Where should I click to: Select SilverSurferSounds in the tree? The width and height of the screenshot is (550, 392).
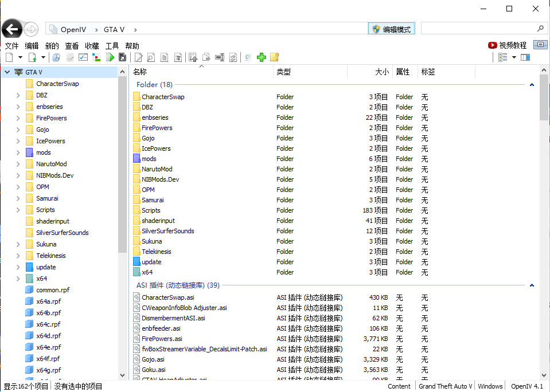tap(62, 233)
